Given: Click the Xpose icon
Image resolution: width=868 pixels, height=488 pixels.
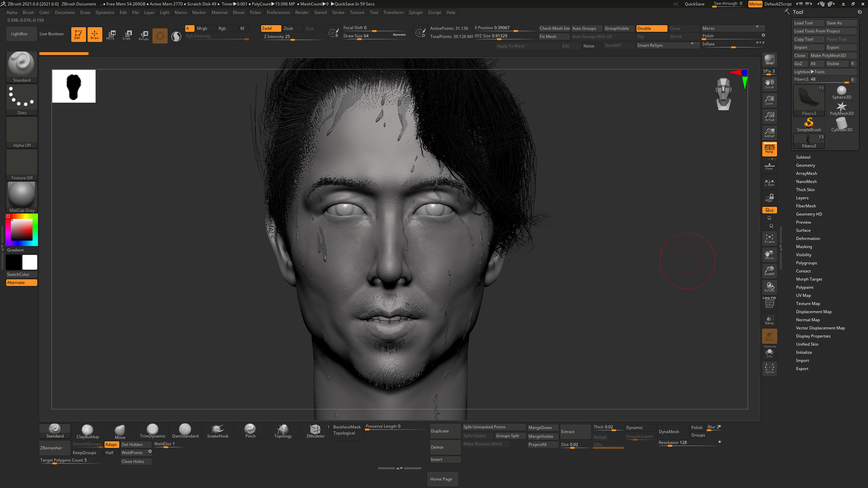Looking at the screenshot, I should pyautogui.click(x=770, y=368).
